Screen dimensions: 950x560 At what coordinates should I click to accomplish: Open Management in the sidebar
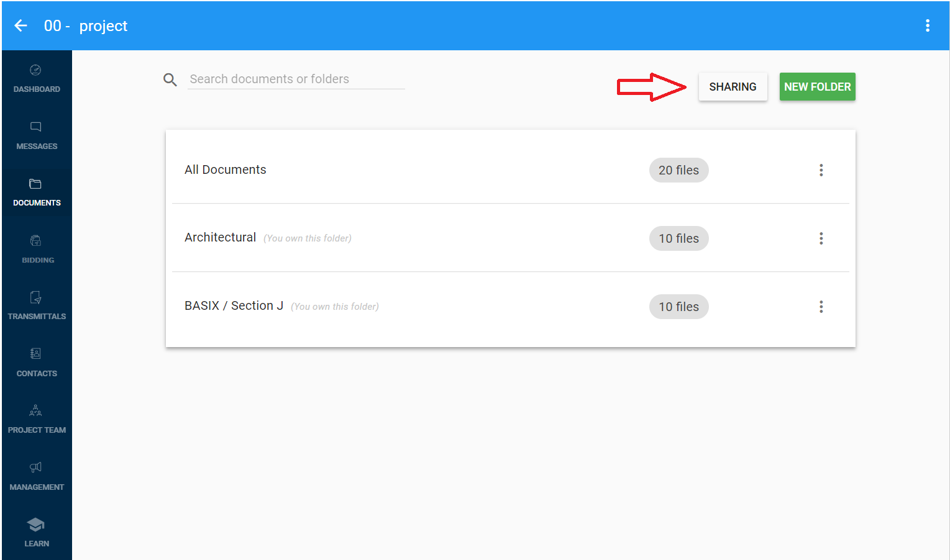point(37,477)
